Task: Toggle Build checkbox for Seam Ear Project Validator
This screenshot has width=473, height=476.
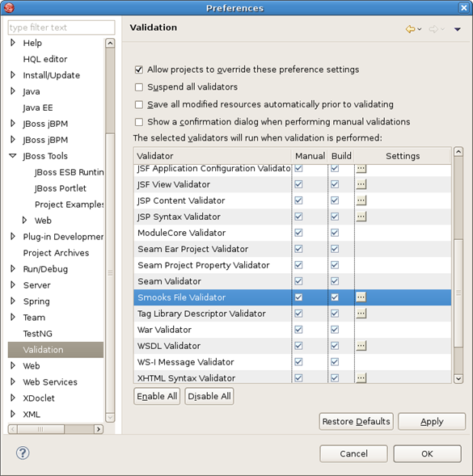Action: point(335,249)
